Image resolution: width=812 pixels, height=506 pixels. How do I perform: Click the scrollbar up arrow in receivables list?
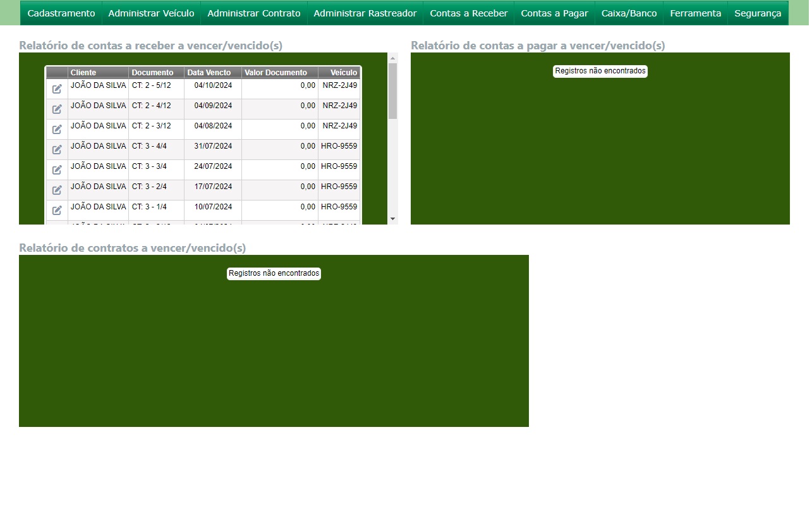[392, 58]
